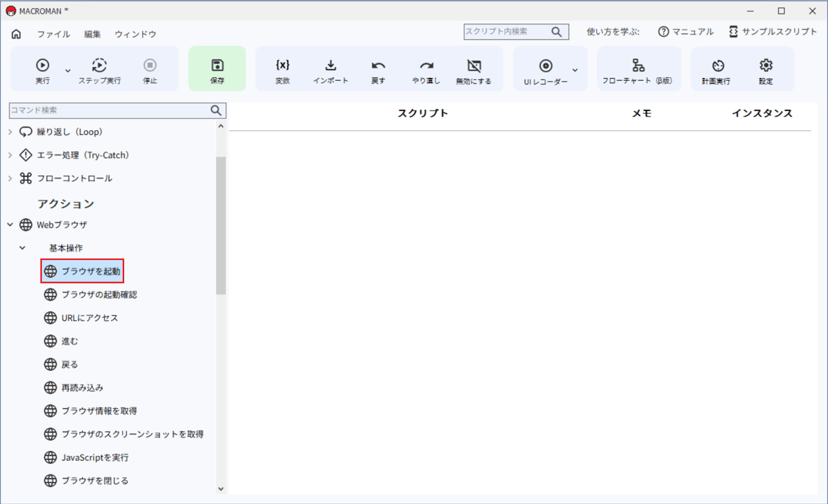Expand the 繰り返し (Loop) category
Viewport: 828px width, 504px height.
pyautogui.click(x=10, y=132)
